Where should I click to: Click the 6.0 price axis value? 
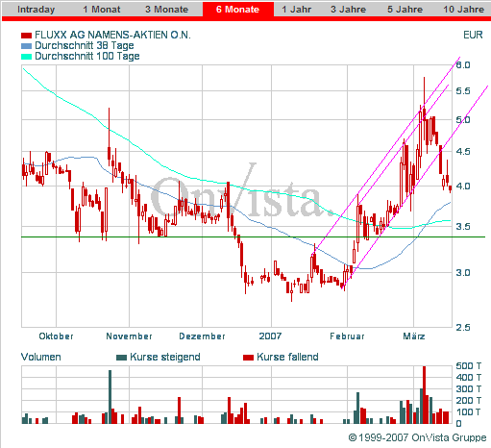pos(463,65)
